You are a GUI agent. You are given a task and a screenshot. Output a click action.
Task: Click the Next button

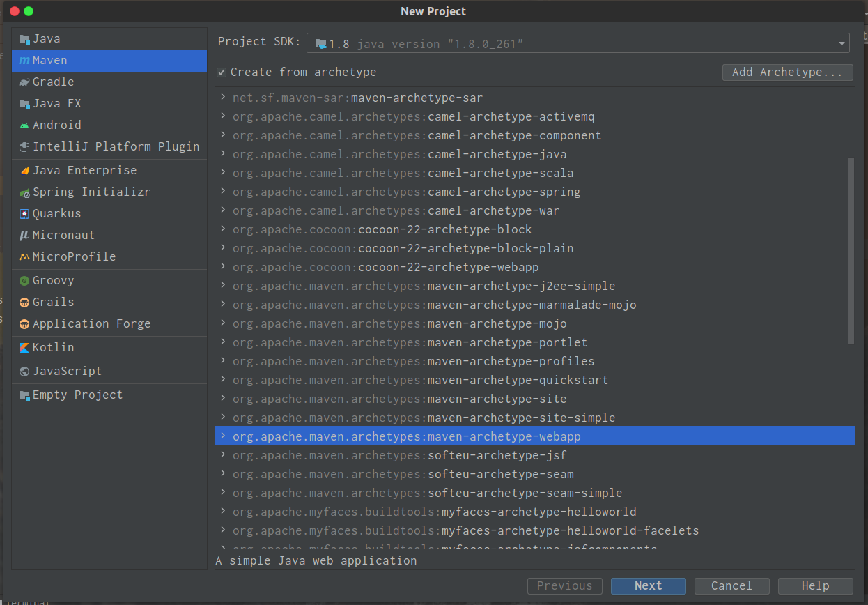[649, 586]
